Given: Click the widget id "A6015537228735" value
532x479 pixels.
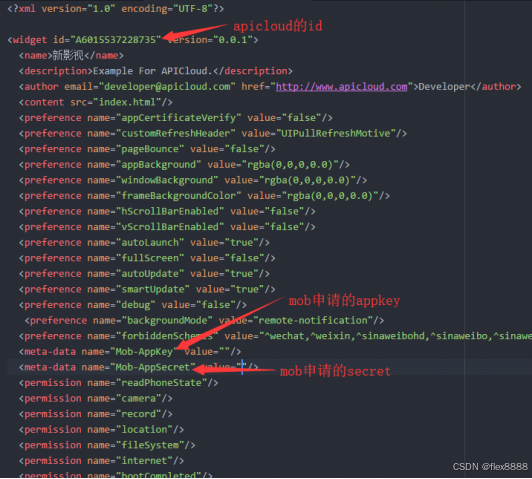Looking at the screenshot, I should [115, 40].
